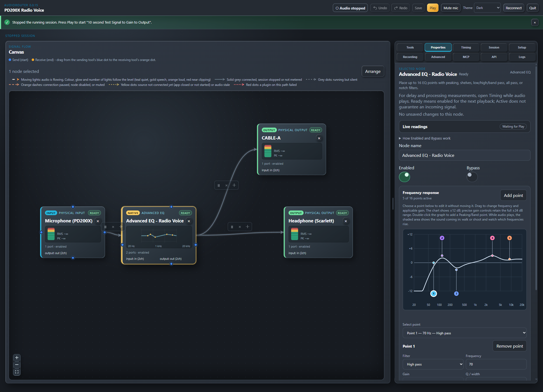The width and height of the screenshot is (543, 392).
Task: Add a new EQ point
Action: pos(513,195)
